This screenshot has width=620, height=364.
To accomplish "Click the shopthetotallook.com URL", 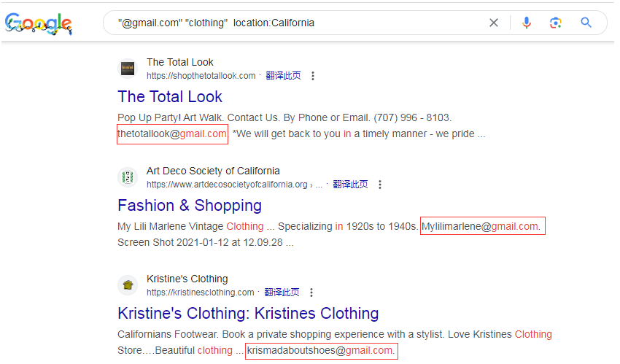I will pyautogui.click(x=201, y=76).
